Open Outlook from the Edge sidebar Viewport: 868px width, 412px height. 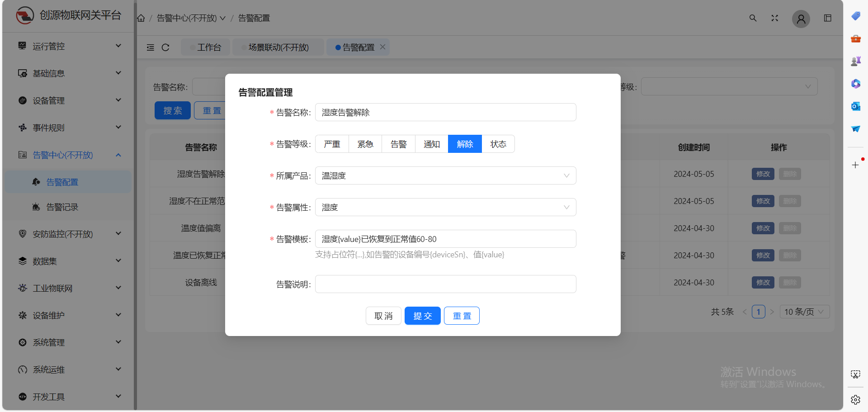(x=855, y=106)
